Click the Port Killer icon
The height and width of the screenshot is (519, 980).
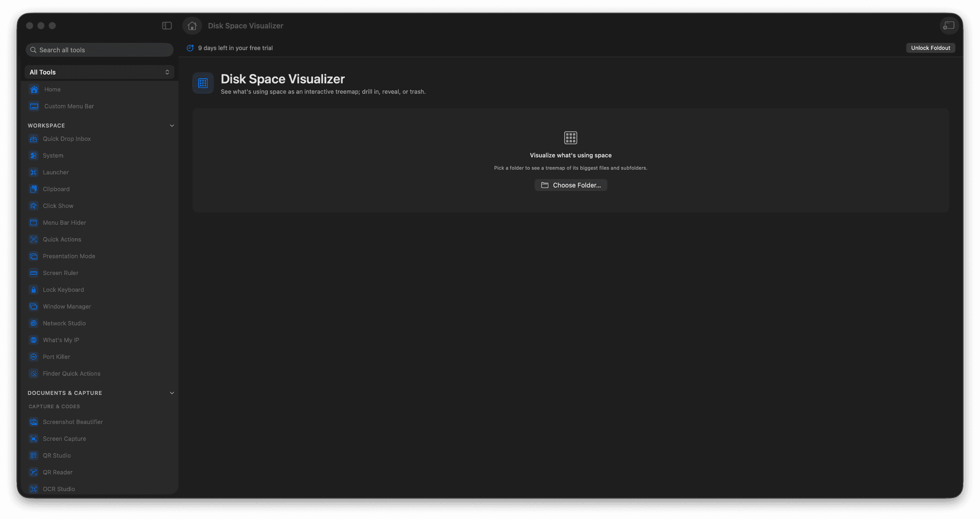(x=34, y=357)
